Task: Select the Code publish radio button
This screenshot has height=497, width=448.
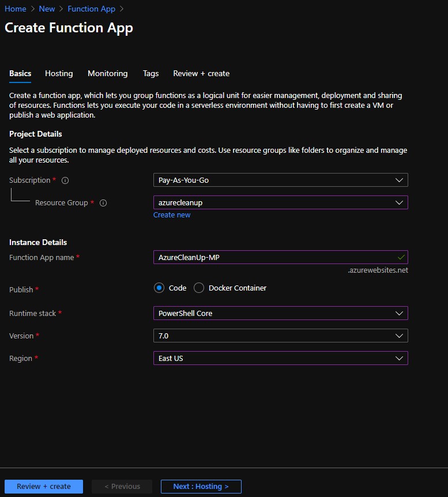Action: pyautogui.click(x=159, y=288)
